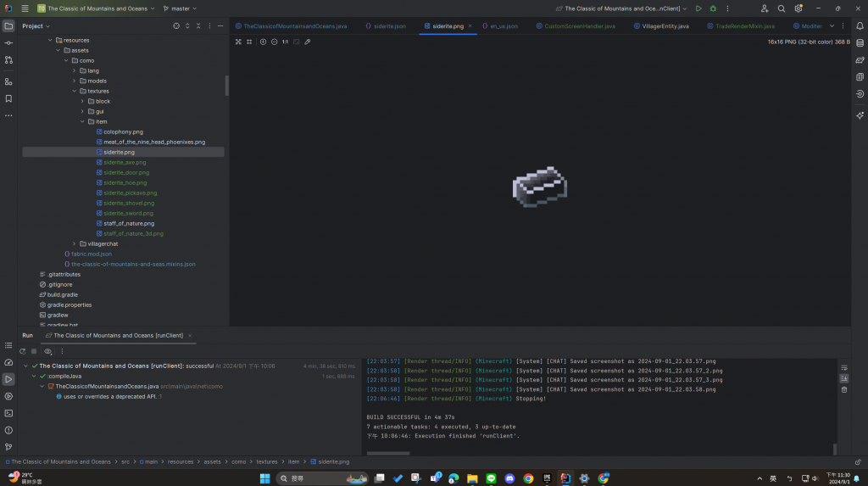Select colophony.png in tree
The image size is (868, 486).
pyautogui.click(x=123, y=132)
